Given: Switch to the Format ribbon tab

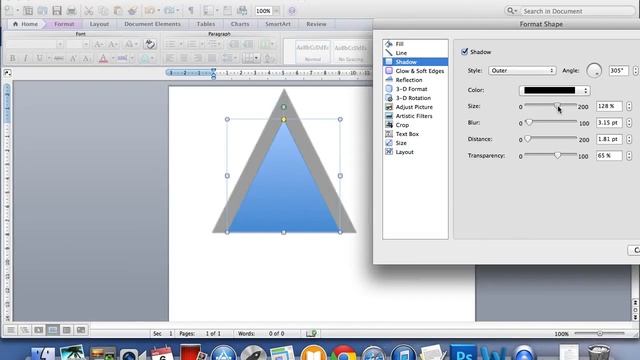Looking at the screenshot, I should [64, 24].
